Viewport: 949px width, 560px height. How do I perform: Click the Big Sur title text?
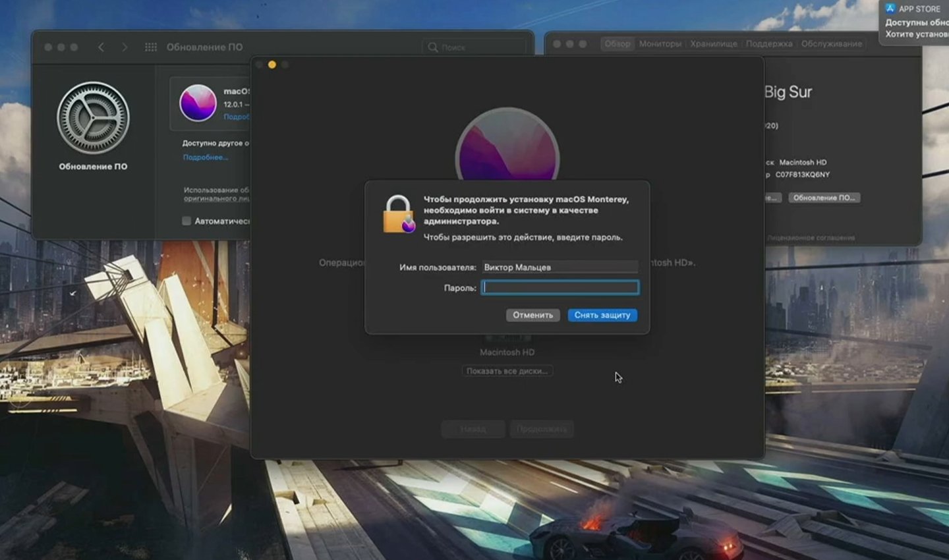coord(788,92)
